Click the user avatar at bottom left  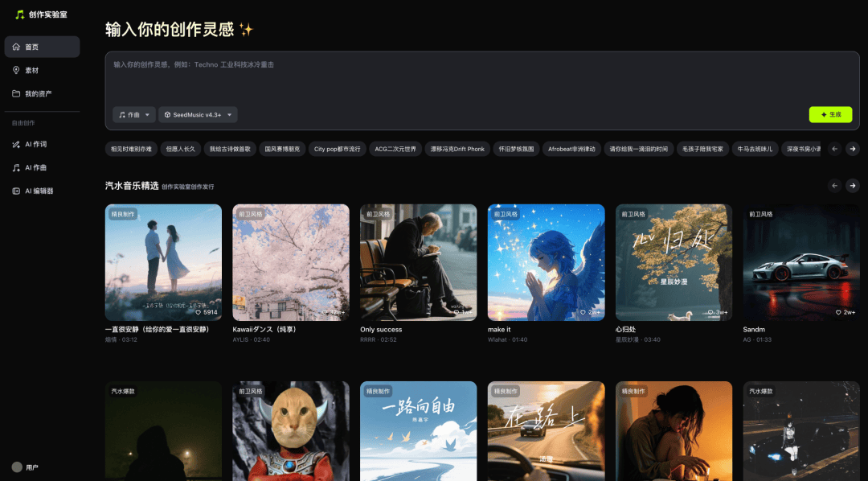point(17,467)
